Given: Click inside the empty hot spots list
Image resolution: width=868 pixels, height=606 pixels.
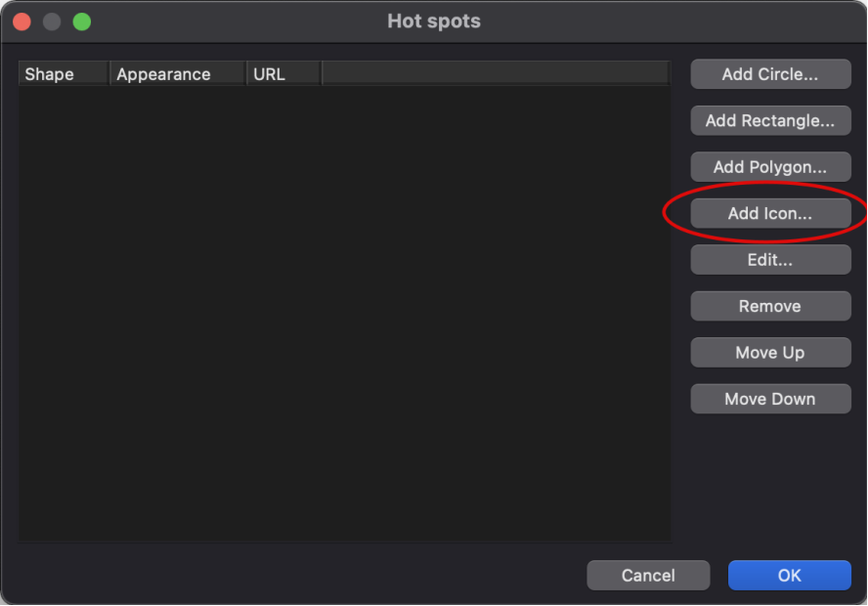Looking at the screenshot, I should pos(344,313).
